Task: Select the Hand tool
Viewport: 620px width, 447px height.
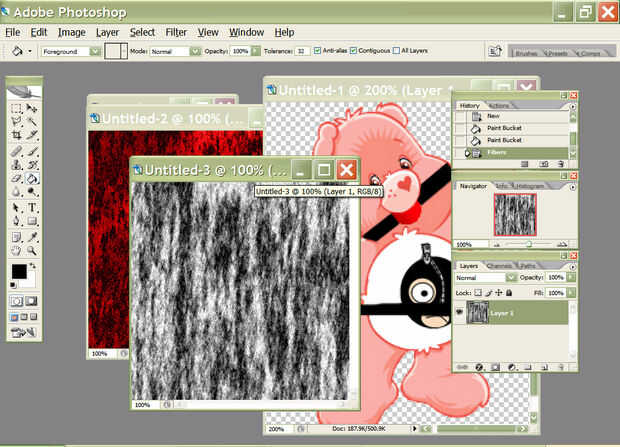Action: 16,250
